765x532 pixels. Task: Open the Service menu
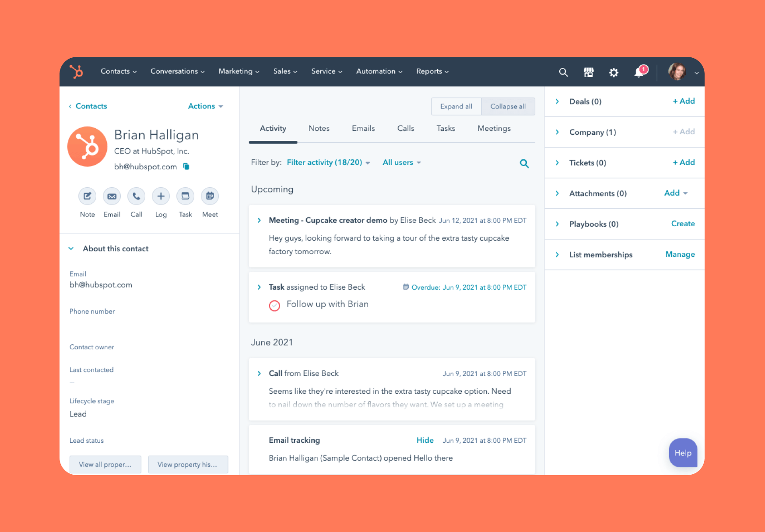tap(327, 71)
